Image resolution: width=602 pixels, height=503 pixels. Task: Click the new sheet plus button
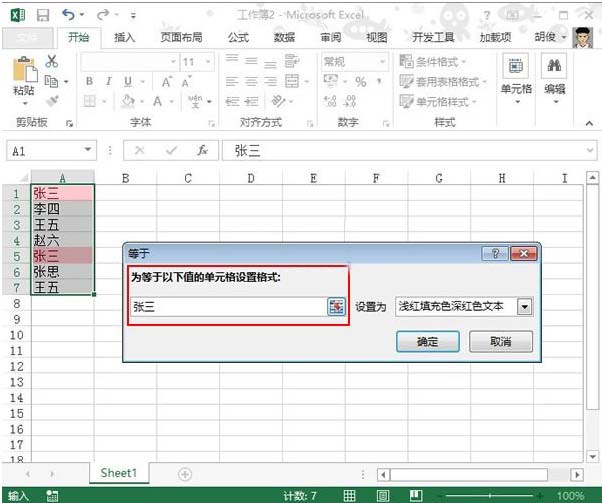click(185, 474)
